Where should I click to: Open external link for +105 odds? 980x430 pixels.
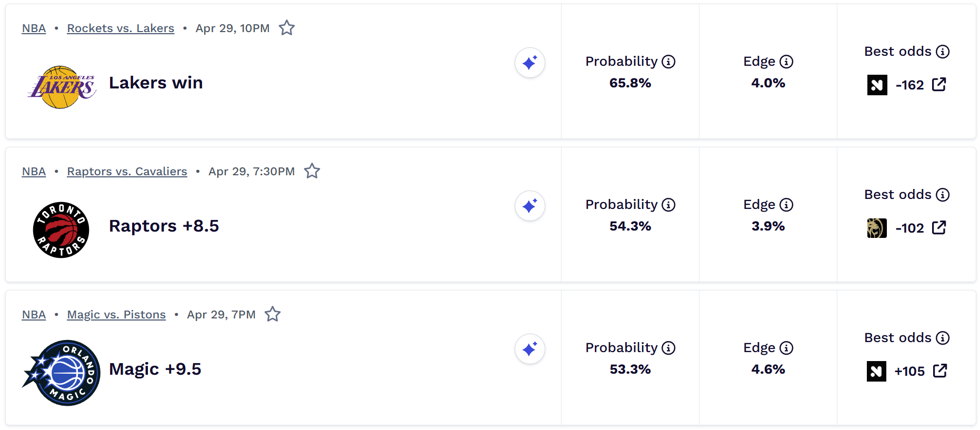point(940,371)
